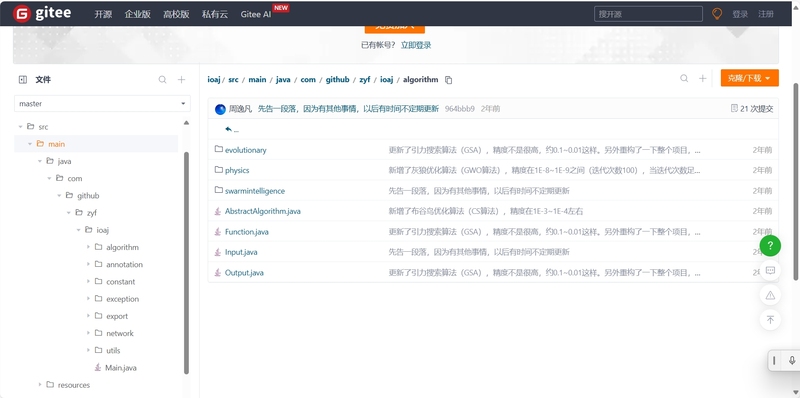The width and height of the screenshot is (800, 398).
Task: Open the floating chat message icon
Action: point(770,270)
